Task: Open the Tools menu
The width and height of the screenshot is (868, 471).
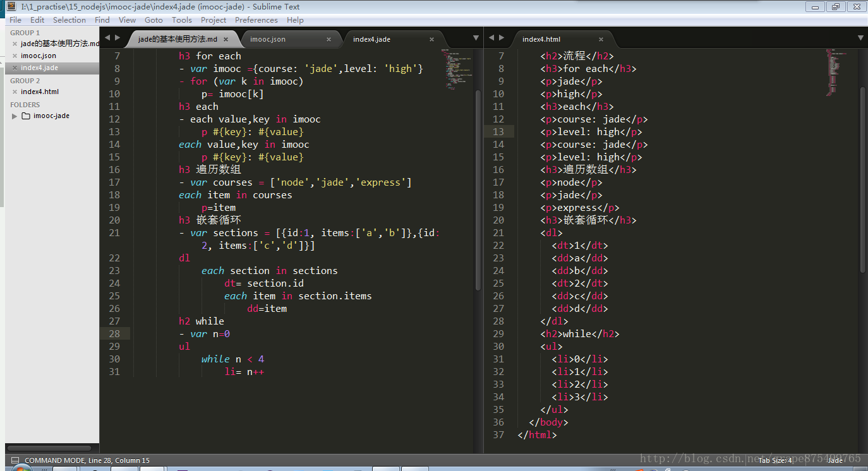Action: tap(182, 20)
